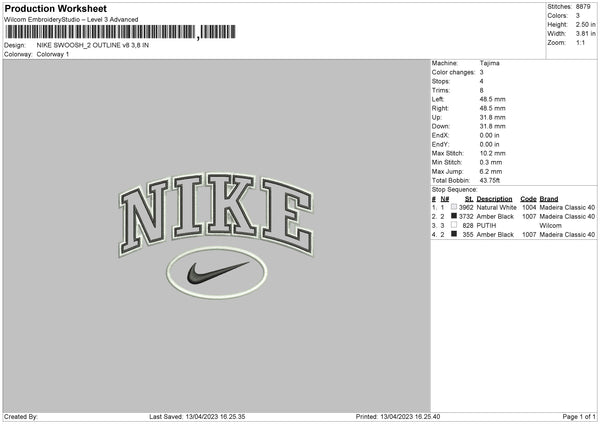This screenshot has height=424, width=600.
Task: Click the St. column header
Action: [x=469, y=199]
